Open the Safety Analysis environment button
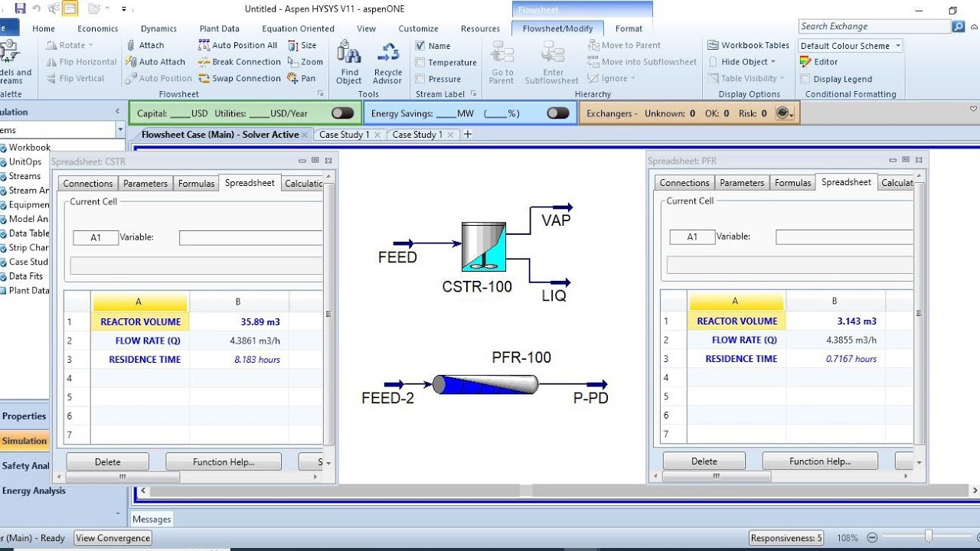Viewport: 980px width, 551px height. coord(24,465)
